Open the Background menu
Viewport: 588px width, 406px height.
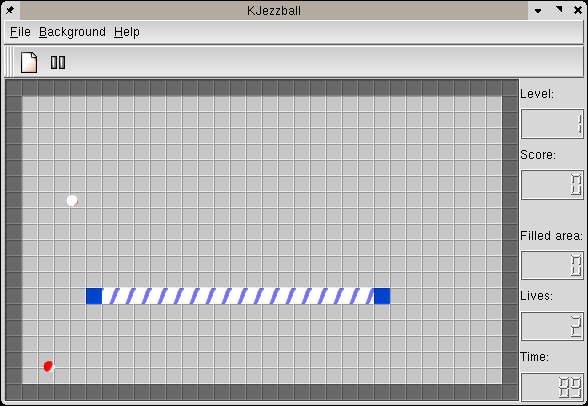pyautogui.click(x=72, y=32)
